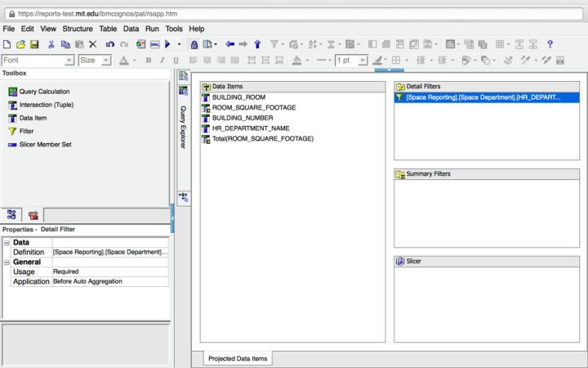This screenshot has width=588, height=368.
Task: Open the Structure menu
Action: click(78, 29)
